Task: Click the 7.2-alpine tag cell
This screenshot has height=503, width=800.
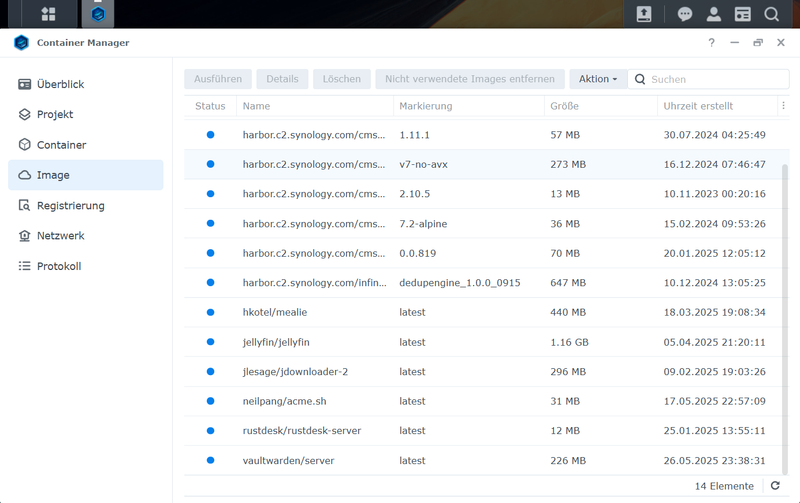Action: [x=423, y=223]
